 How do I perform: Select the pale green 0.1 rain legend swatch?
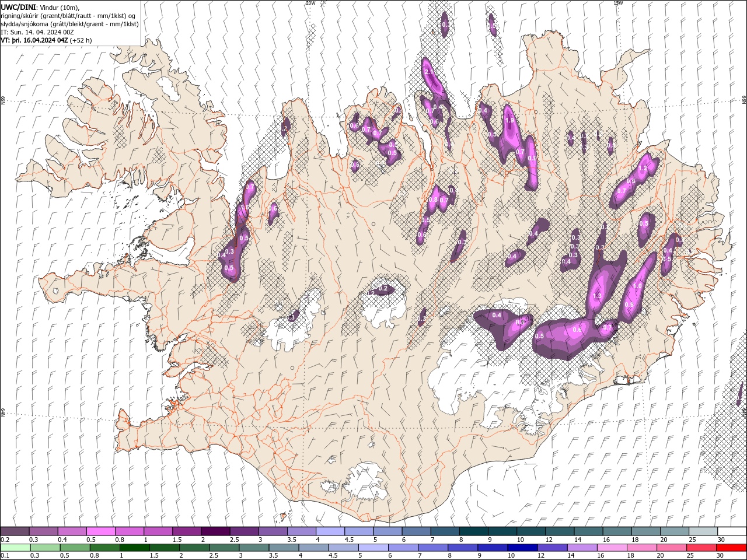[16, 548]
